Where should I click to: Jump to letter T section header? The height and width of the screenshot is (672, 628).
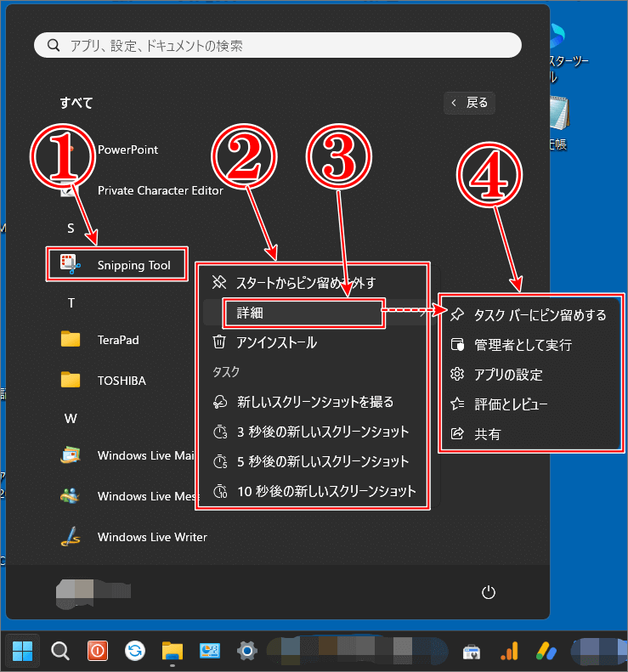click(x=71, y=303)
